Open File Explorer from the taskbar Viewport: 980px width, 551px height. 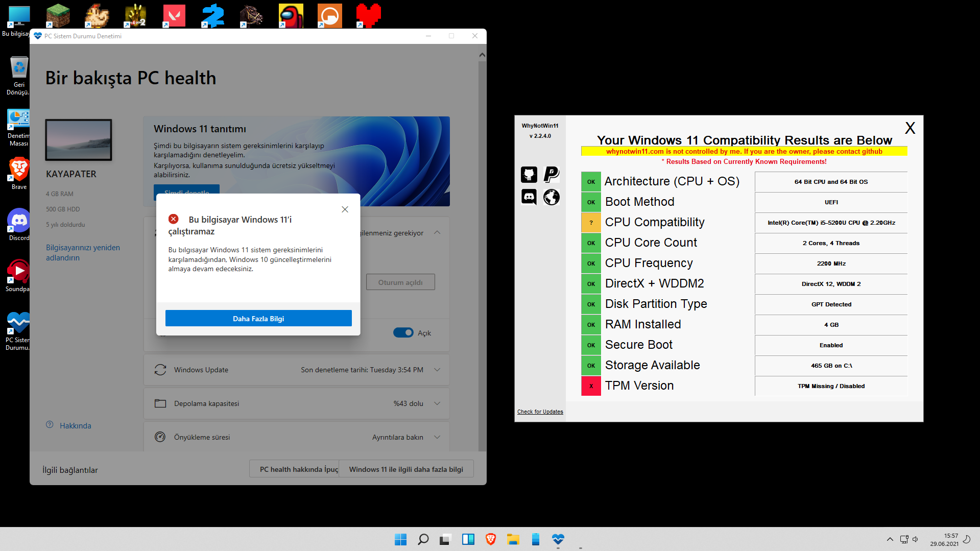click(x=513, y=539)
